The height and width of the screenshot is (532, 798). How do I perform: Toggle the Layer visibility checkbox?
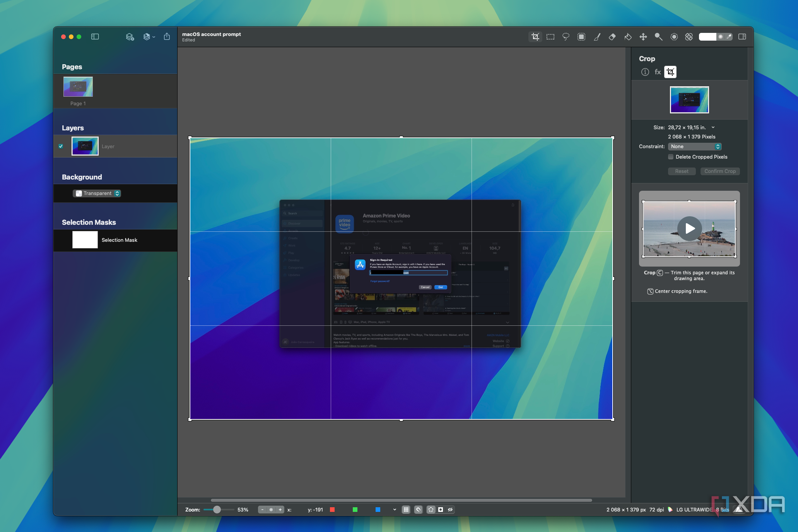coord(61,146)
